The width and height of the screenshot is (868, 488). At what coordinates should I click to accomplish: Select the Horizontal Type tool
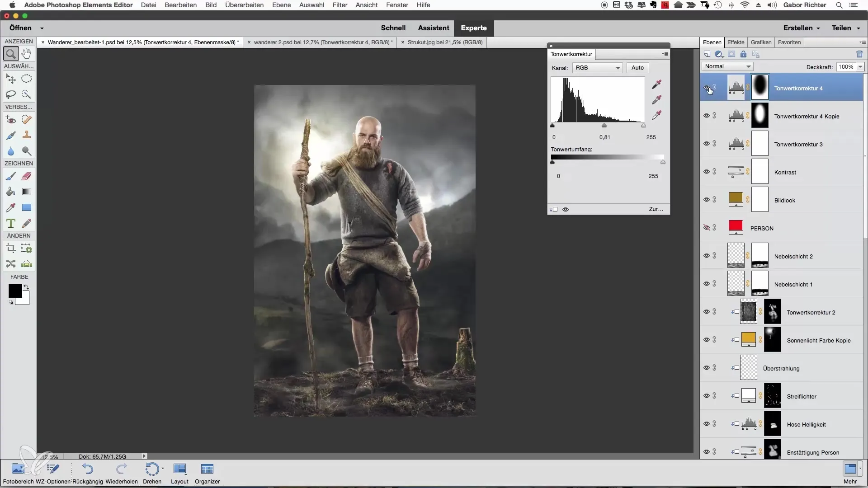[11, 223]
